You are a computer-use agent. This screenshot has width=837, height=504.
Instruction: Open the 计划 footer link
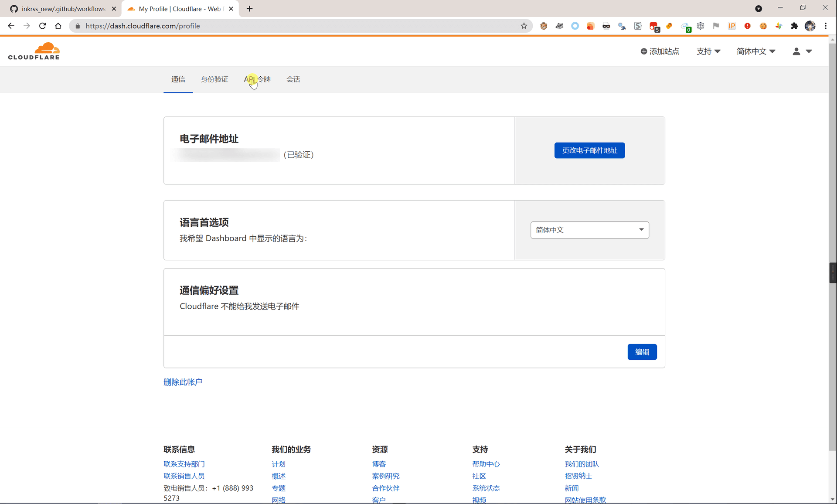[x=279, y=464]
